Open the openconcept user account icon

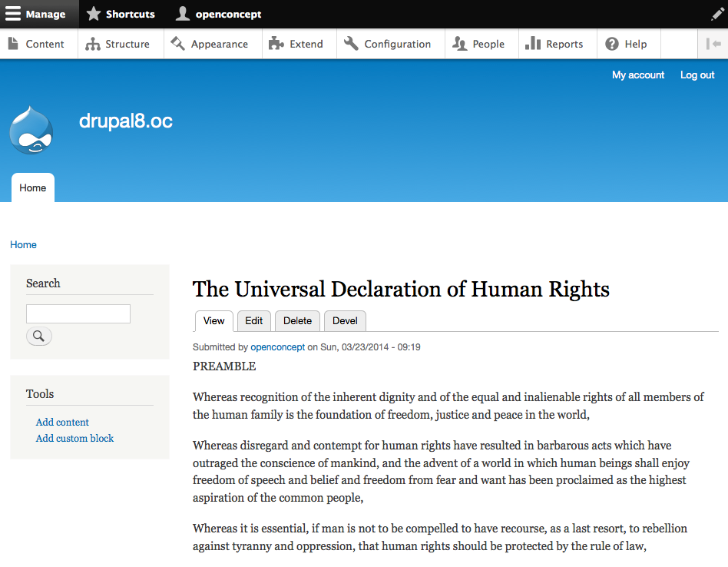[x=182, y=13]
